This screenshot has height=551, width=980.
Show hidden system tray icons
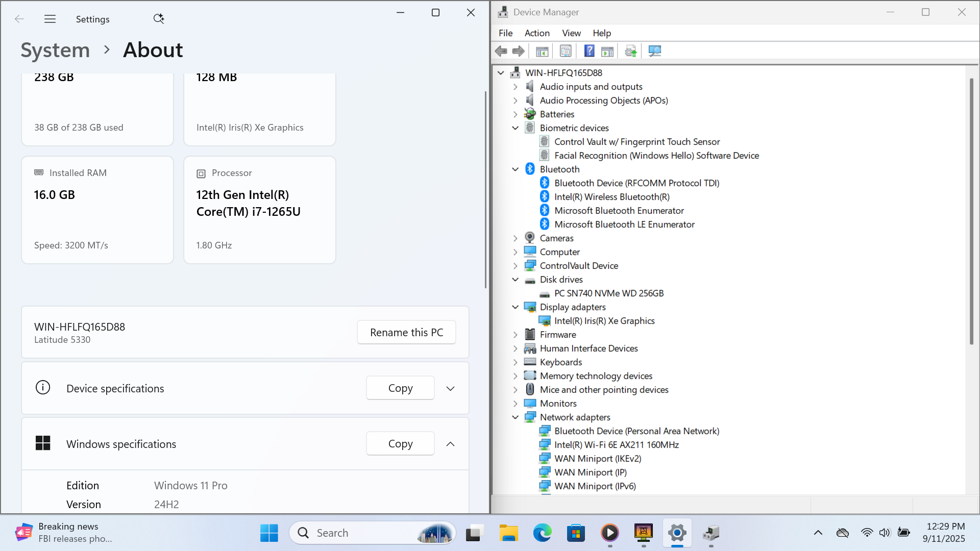pyautogui.click(x=818, y=533)
